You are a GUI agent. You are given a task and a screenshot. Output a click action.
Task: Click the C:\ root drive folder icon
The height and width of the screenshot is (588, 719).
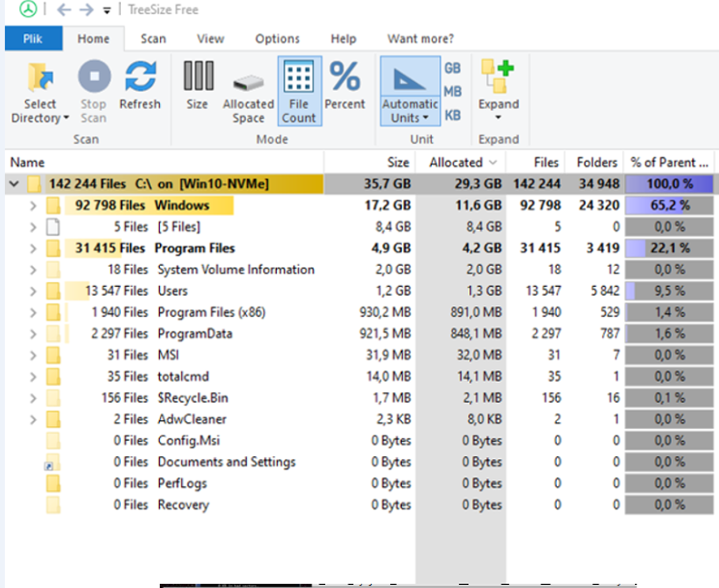tap(33, 184)
